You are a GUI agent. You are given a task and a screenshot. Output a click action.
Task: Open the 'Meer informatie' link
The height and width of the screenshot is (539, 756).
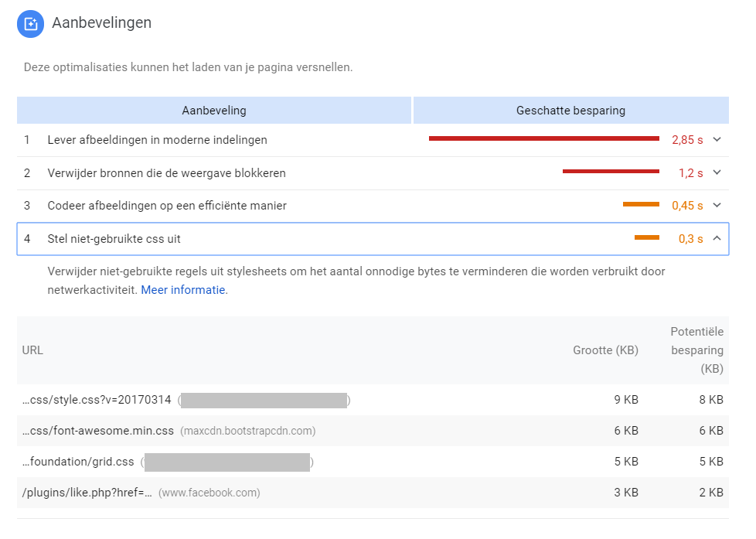point(183,290)
